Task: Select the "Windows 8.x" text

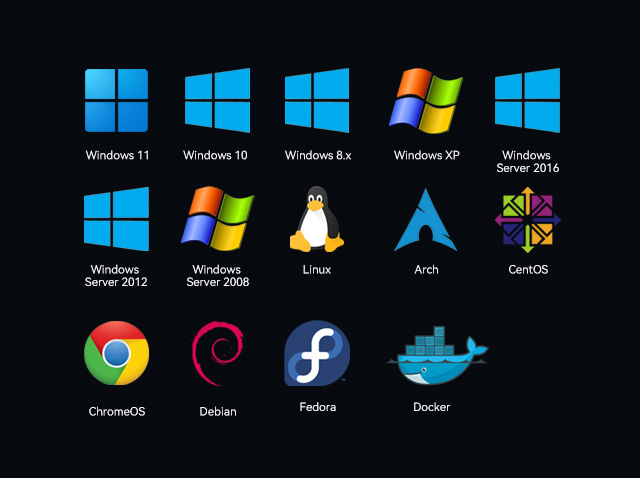Action: [318, 155]
